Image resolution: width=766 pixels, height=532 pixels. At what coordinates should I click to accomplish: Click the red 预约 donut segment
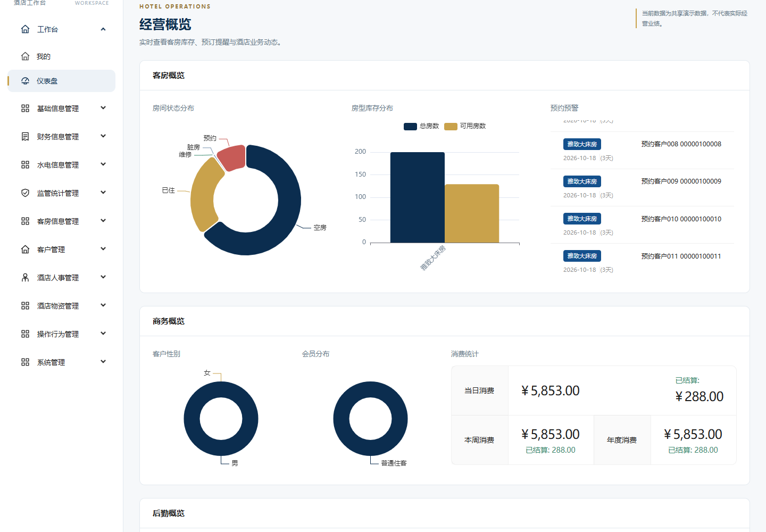pos(232,157)
